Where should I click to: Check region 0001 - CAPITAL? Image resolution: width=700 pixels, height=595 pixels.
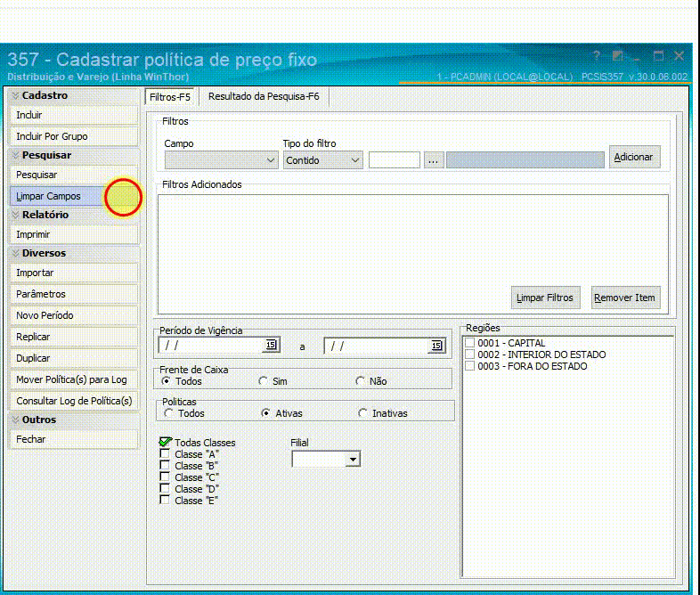[469, 343]
